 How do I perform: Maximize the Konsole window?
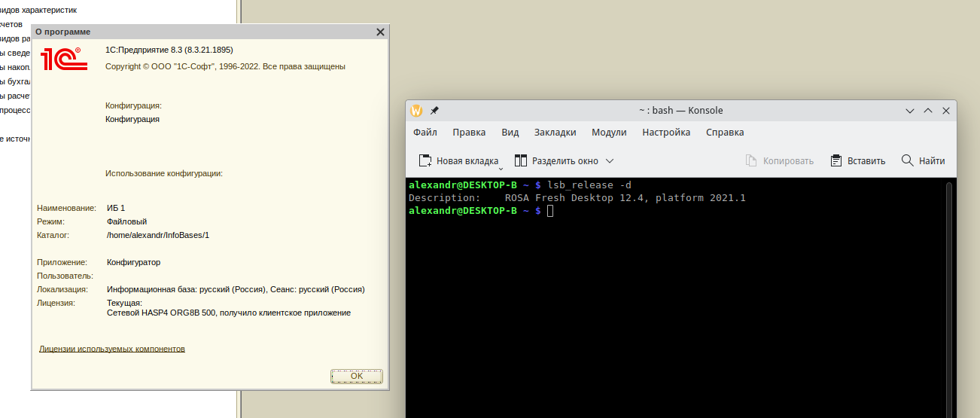click(x=929, y=111)
